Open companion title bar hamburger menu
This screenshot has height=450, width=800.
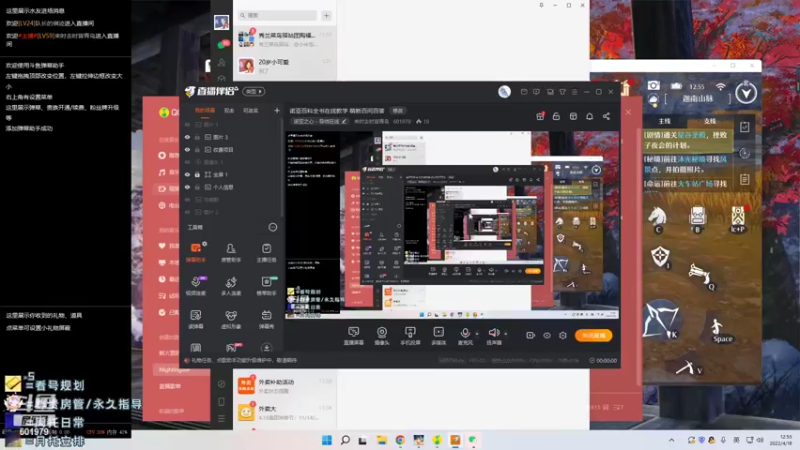click(574, 92)
